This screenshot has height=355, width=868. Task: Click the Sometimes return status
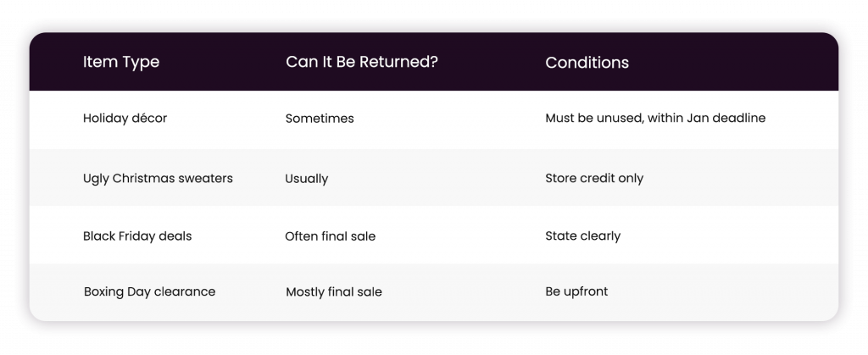tap(320, 119)
